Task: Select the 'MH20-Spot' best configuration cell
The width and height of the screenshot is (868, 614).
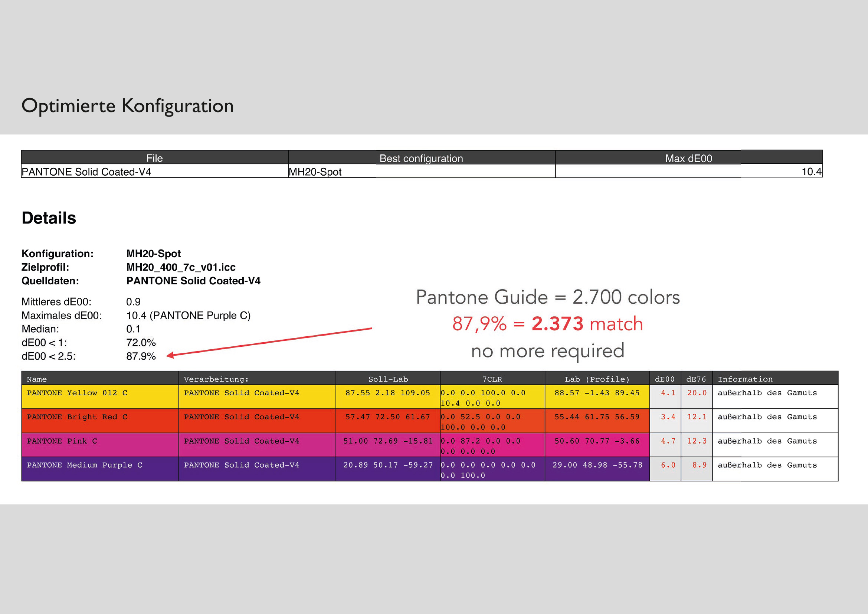Action: coord(422,171)
